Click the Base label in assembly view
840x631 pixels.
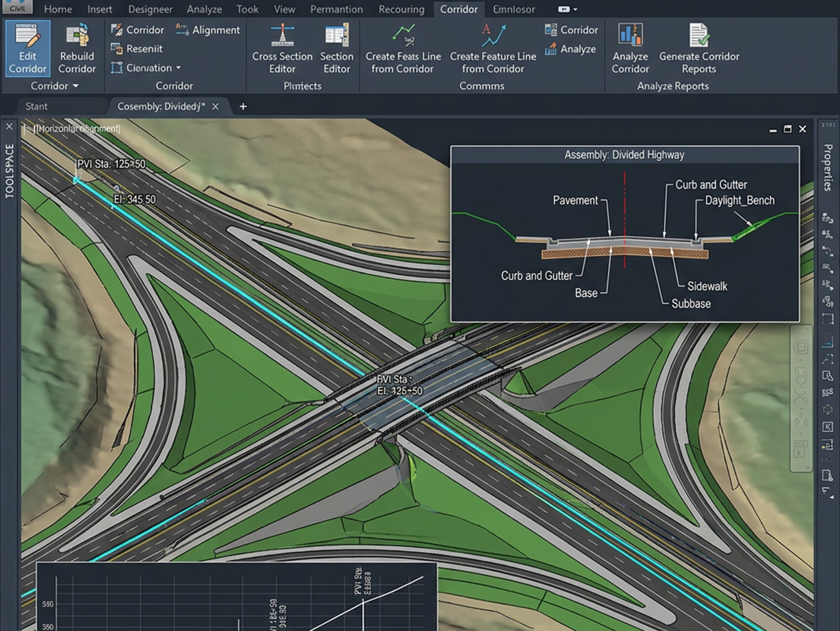586,293
